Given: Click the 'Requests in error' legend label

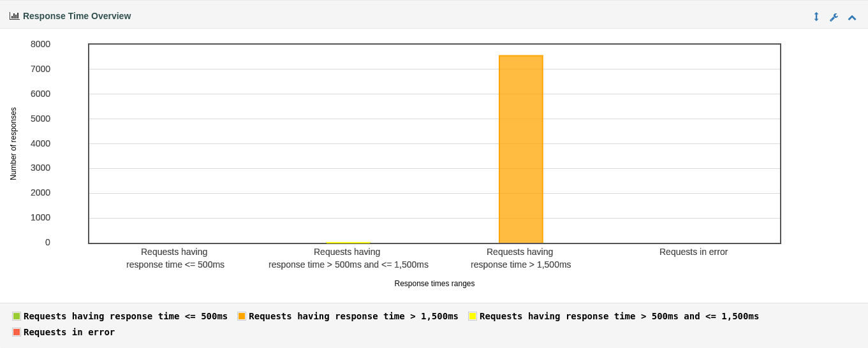Looking at the screenshot, I should pyautogui.click(x=70, y=332).
